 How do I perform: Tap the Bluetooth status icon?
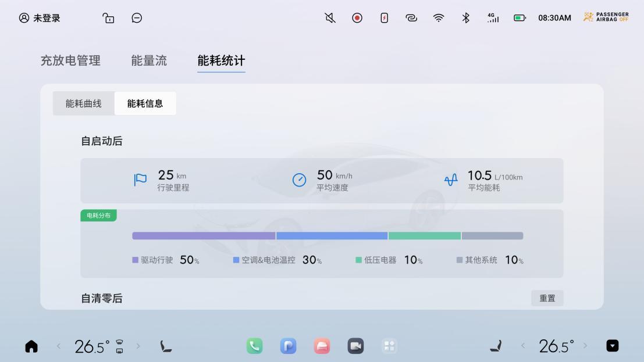[x=465, y=18]
